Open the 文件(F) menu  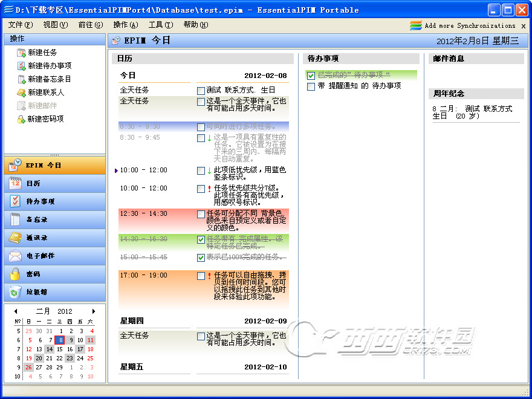[20, 25]
